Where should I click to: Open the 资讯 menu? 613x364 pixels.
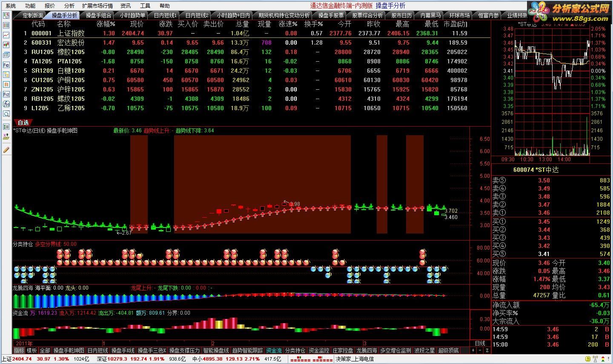(x=126, y=6)
